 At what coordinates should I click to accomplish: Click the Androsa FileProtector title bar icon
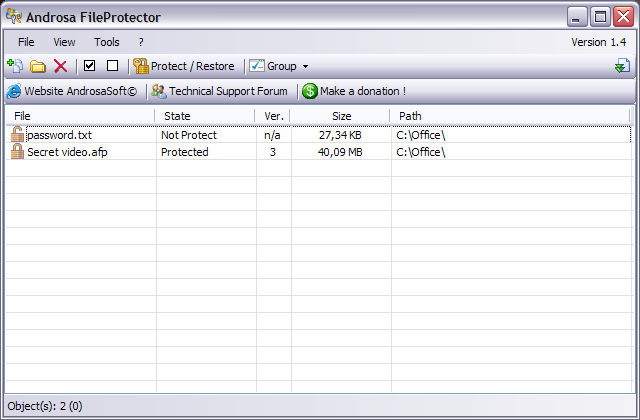tap(14, 16)
